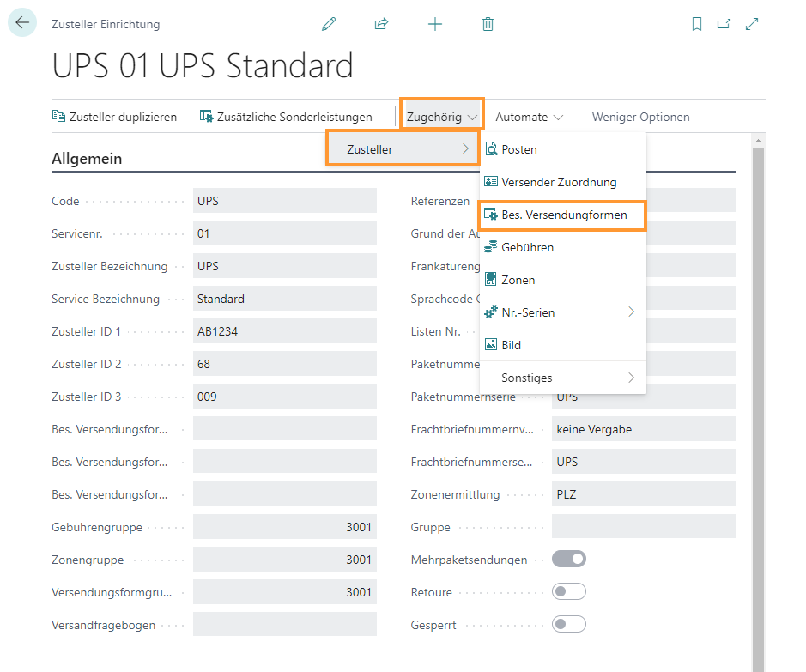806x672 pixels.
Task: Click the Zusteller ID 1 field
Action: coord(285,331)
